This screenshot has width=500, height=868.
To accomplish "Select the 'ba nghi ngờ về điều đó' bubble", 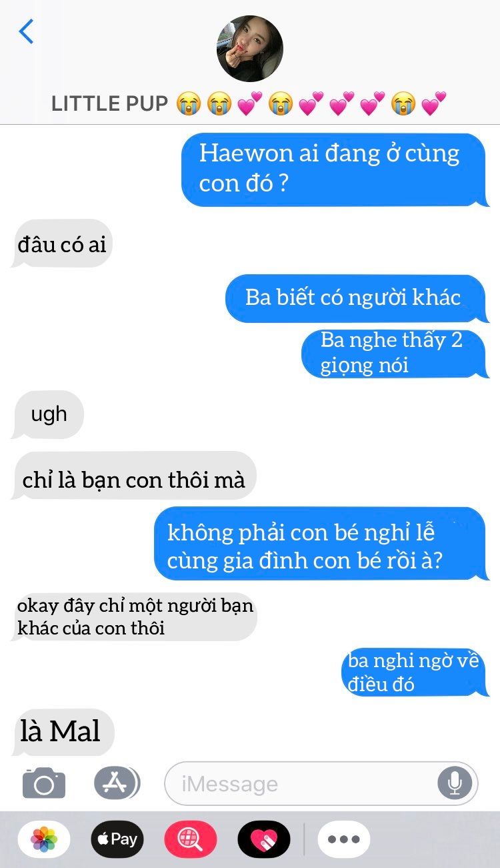I will point(416,673).
